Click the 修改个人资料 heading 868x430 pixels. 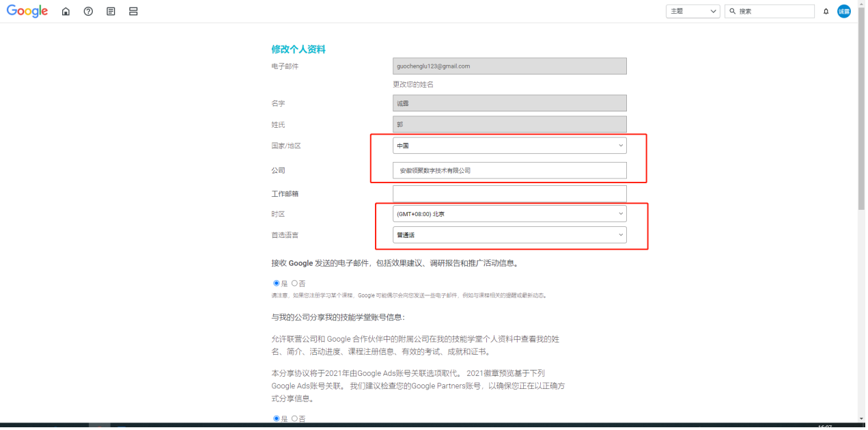298,49
